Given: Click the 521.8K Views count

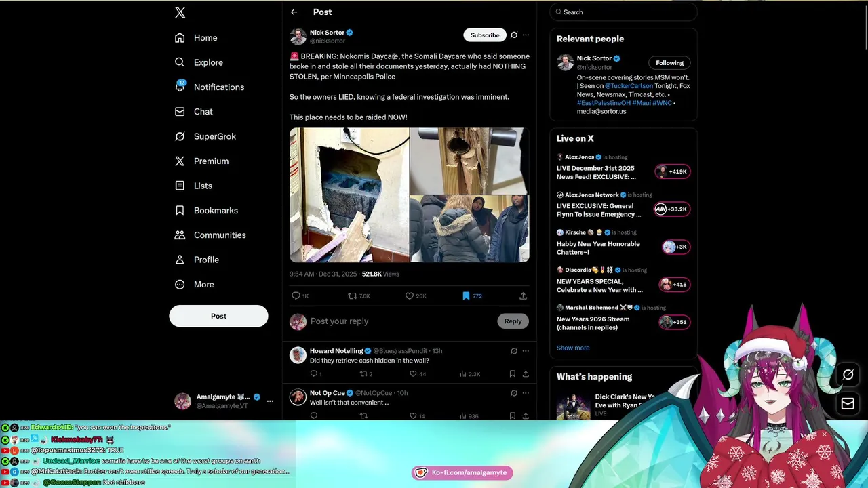Looking at the screenshot, I should point(380,274).
